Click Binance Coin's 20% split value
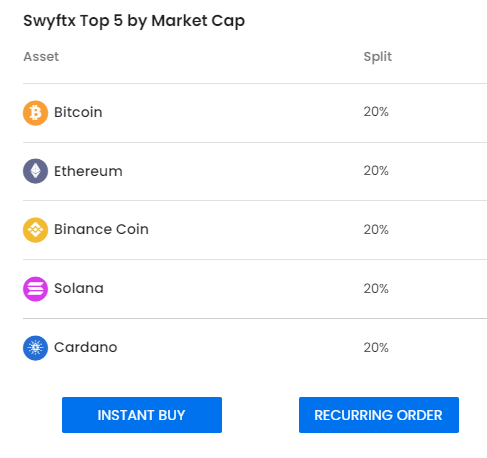Viewport: 487px width, 458px height. tap(376, 230)
